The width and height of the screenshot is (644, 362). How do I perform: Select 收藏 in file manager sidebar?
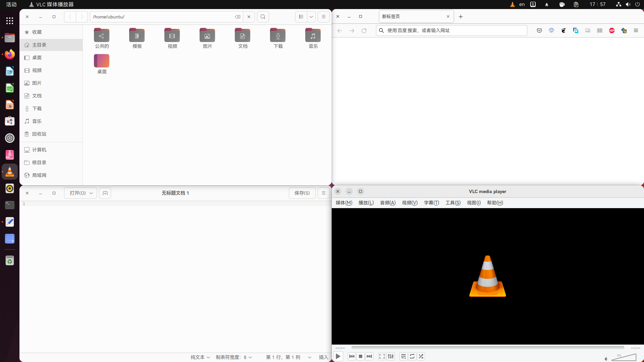[51, 32]
